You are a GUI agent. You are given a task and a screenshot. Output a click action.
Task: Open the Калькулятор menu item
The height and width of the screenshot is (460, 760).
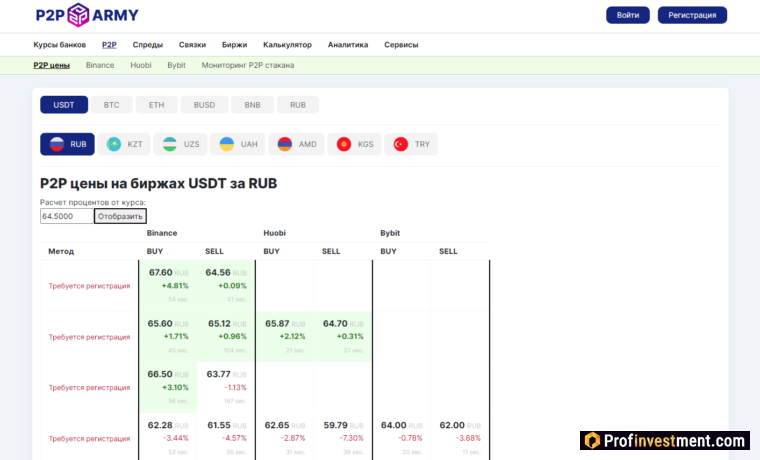[287, 45]
